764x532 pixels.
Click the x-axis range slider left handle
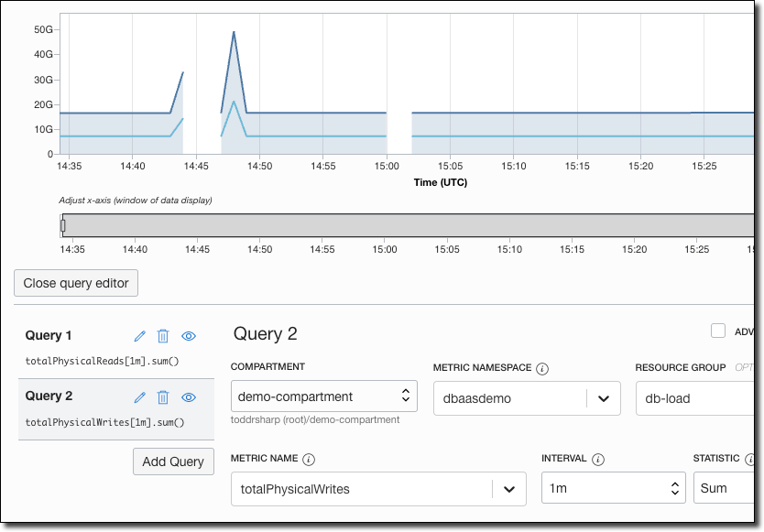(63, 225)
